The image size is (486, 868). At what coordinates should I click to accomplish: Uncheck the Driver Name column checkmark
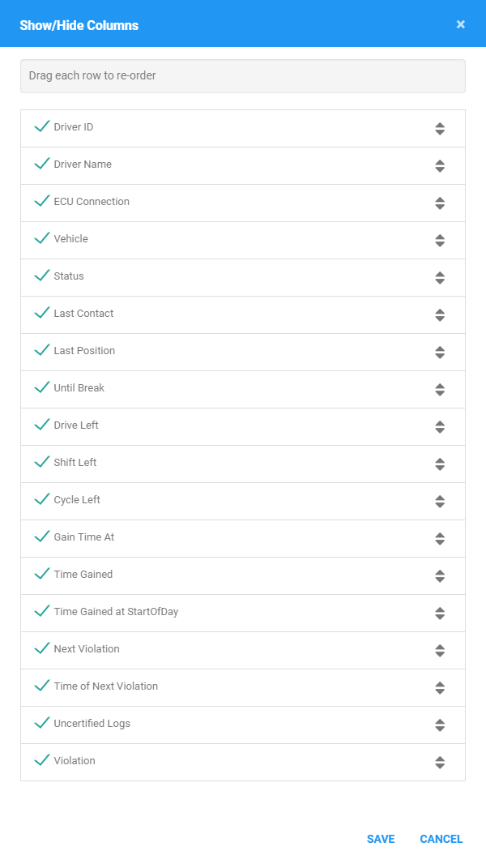[42, 163]
